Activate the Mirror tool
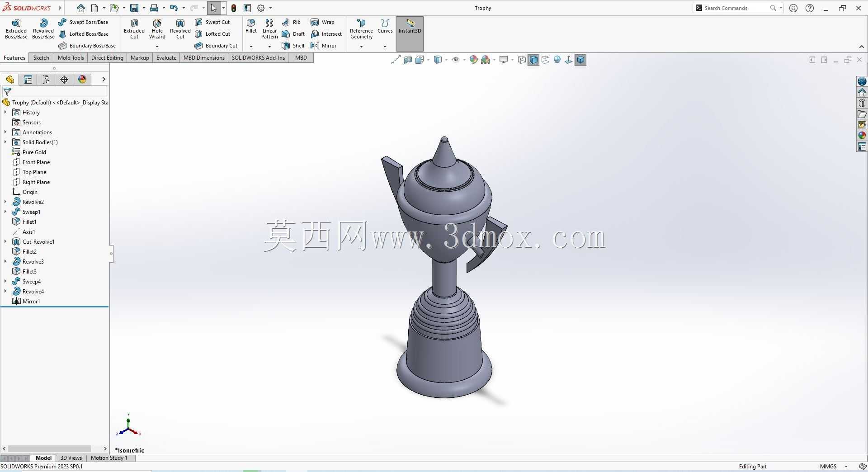Viewport: 868px width, 472px height. tap(323, 46)
